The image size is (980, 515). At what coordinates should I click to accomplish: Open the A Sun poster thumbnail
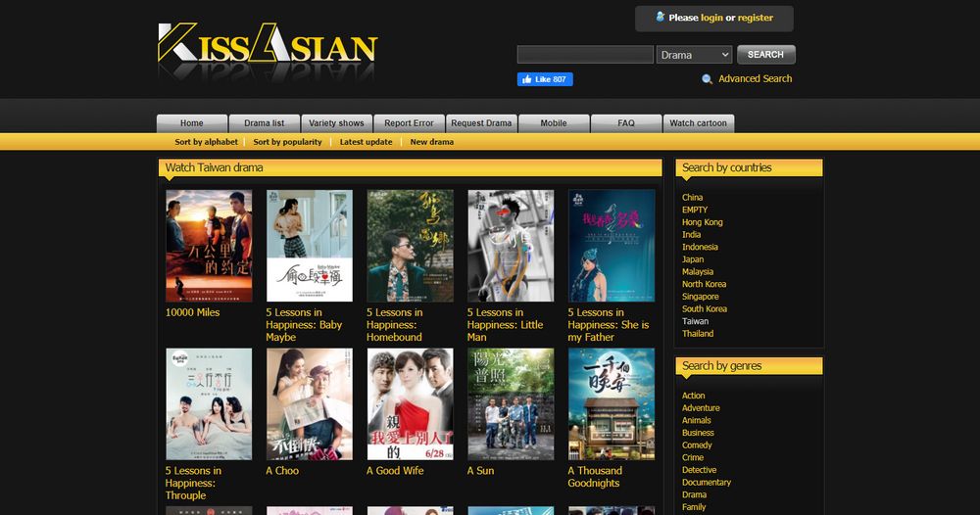tap(511, 404)
